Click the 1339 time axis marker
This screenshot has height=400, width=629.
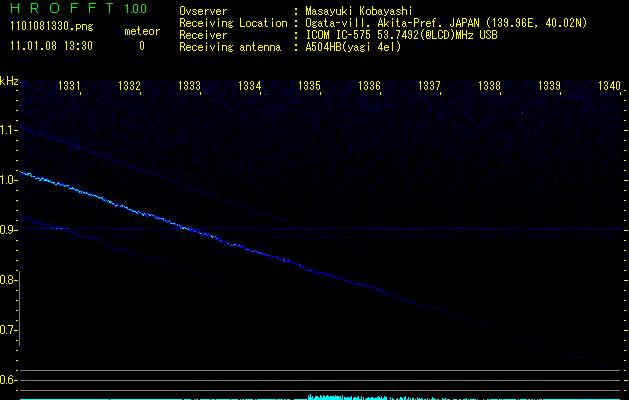(x=549, y=86)
